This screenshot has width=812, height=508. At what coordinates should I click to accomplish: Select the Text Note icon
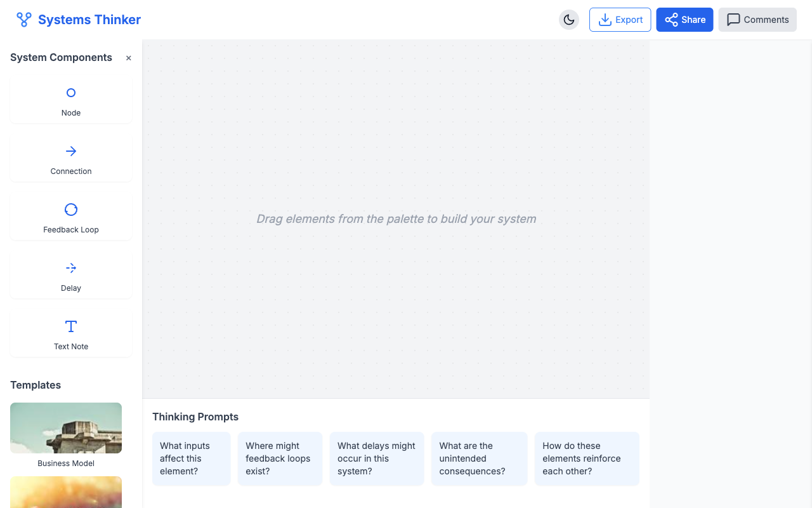[x=70, y=326]
